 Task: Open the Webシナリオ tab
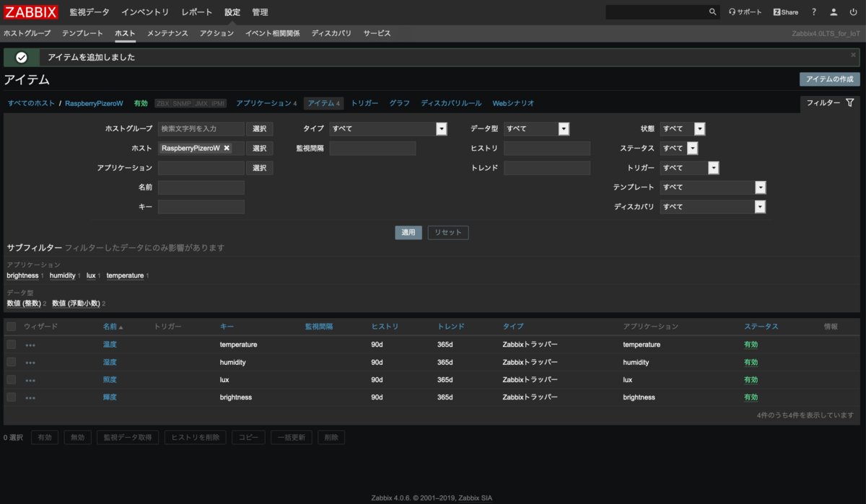514,104
